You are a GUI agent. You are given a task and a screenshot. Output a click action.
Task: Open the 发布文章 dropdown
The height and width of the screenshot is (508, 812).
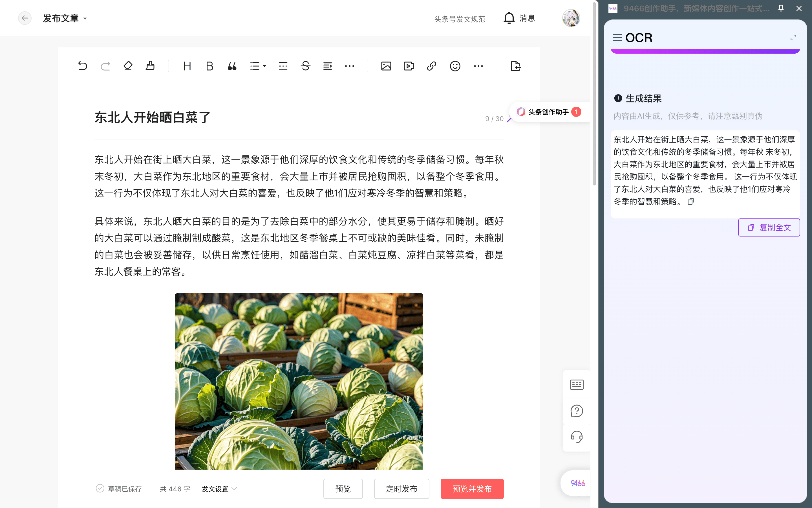65,18
